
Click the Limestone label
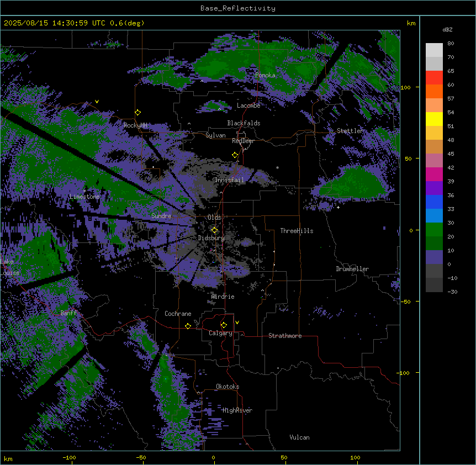pos(84,197)
